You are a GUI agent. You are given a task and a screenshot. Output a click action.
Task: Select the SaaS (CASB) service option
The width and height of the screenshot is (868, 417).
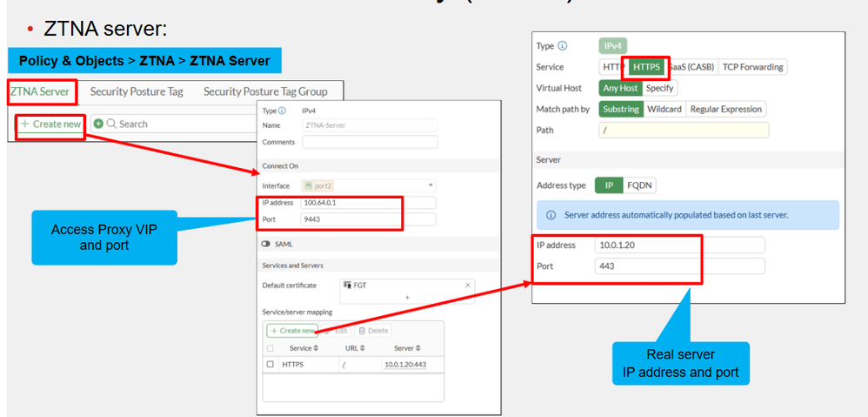tap(691, 67)
